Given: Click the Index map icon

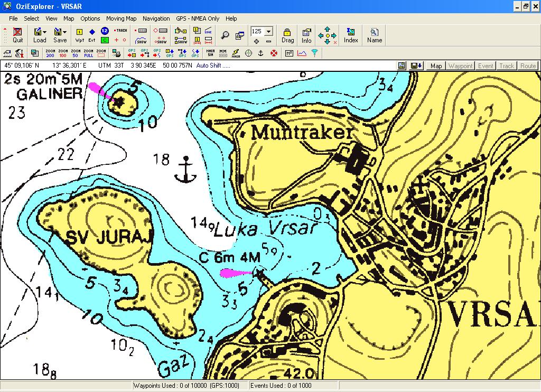Looking at the screenshot, I should [x=351, y=35].
